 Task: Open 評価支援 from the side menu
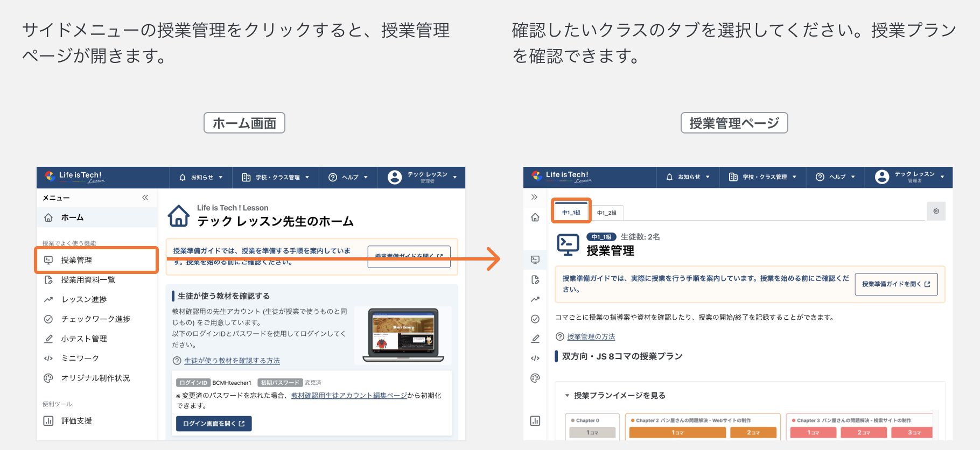pyautogui.click(x=97, y=421)
